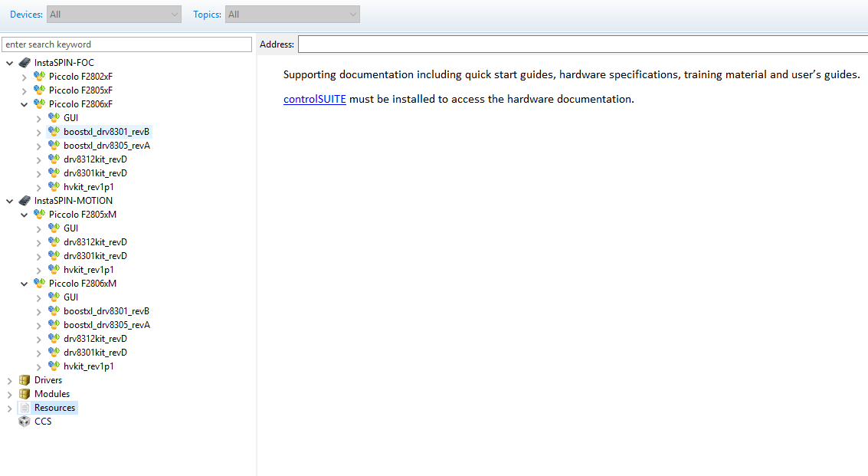868x476 pixels.
Task: Click the Piccolo F2805xM node icon
Action: pyautogui.click(x=39, y=214)
